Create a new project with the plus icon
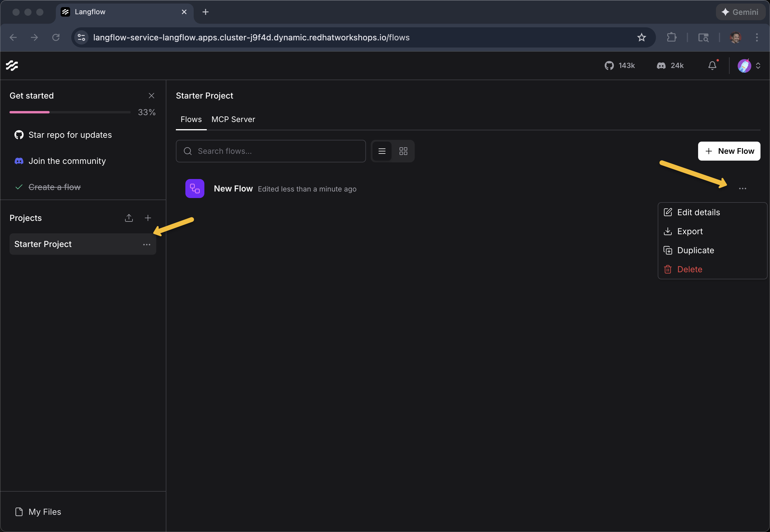This screenshot has height=532, width=770. [x=148, y=218]
